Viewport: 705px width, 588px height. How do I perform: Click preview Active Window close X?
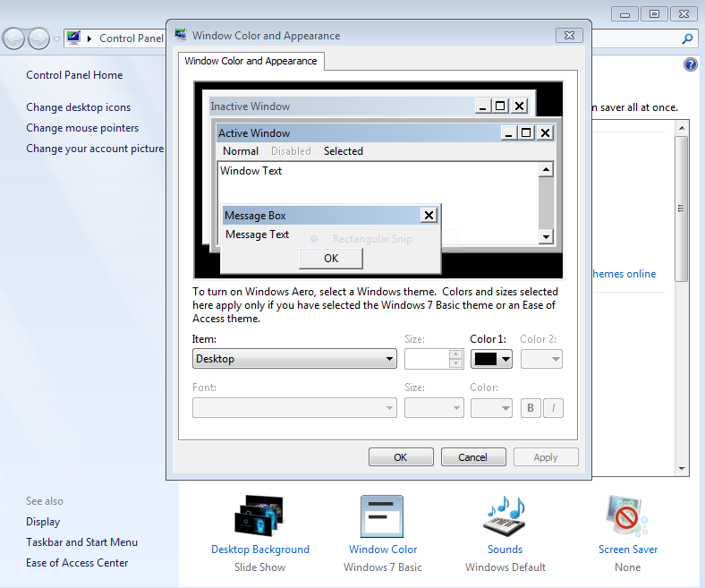tap(545, 132)
